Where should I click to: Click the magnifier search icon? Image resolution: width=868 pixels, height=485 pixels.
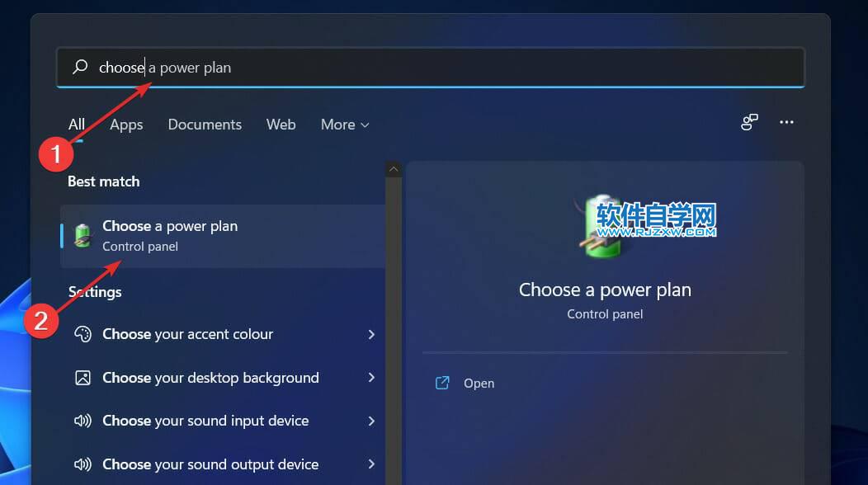click(80, 67)
